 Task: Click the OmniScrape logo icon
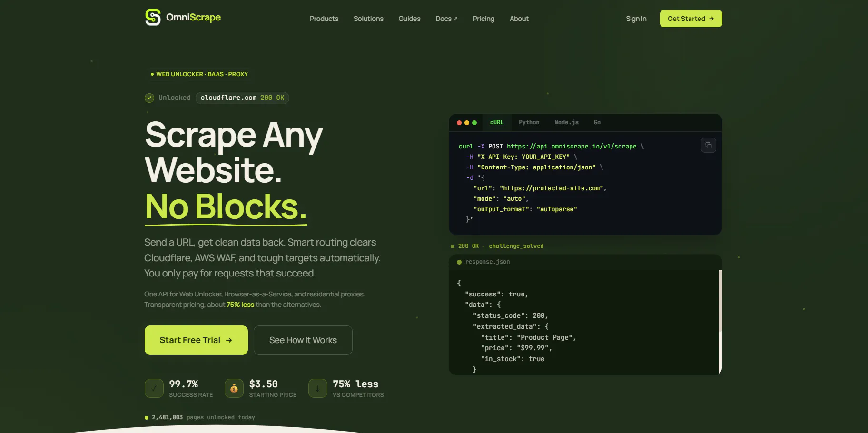pyautogui.click(x=153, y=17)
